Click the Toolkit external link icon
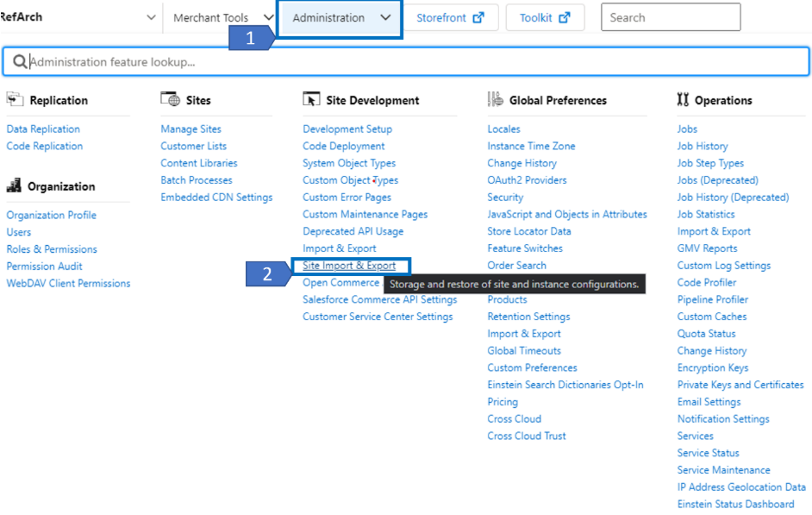Image resolution: width=812 pixels, height=515 pixels. click(564, 17)
